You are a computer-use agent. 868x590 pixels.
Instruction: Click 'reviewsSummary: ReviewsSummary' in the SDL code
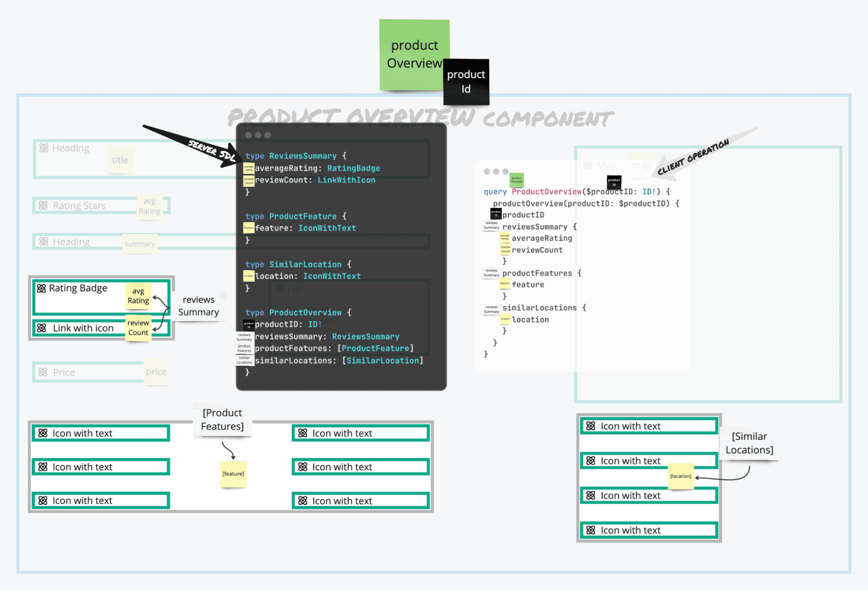pyautogui.click(x=327, y=337)
